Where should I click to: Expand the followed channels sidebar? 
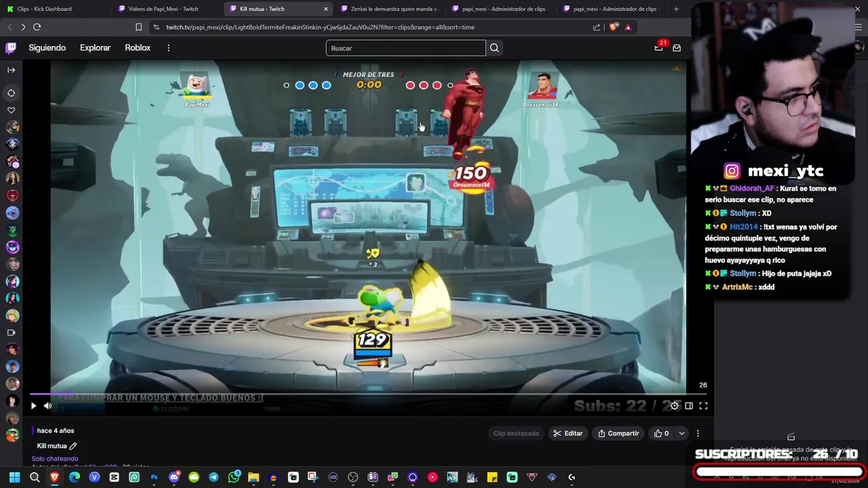click(11, 70)
